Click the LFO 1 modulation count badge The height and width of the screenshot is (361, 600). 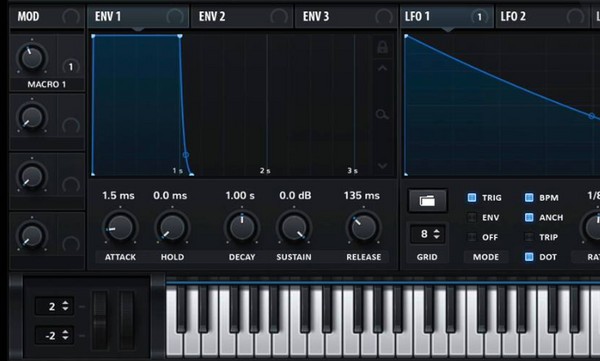click(x=479, y=17)
